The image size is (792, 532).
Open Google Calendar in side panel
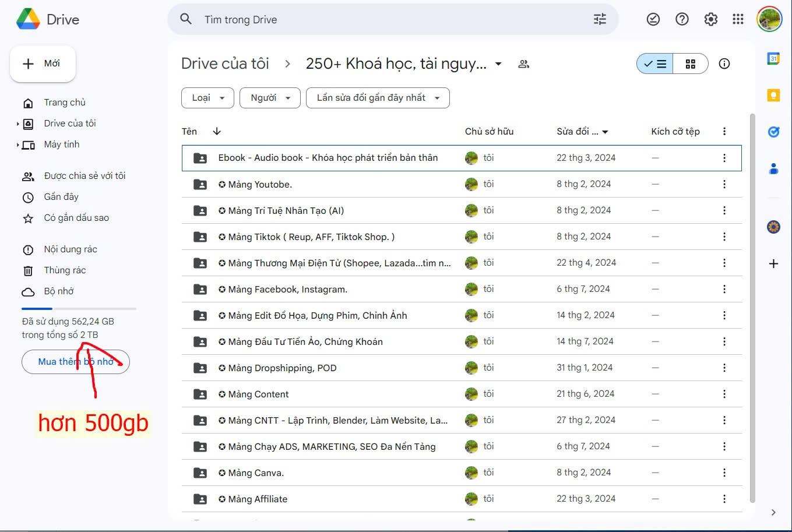773,58
